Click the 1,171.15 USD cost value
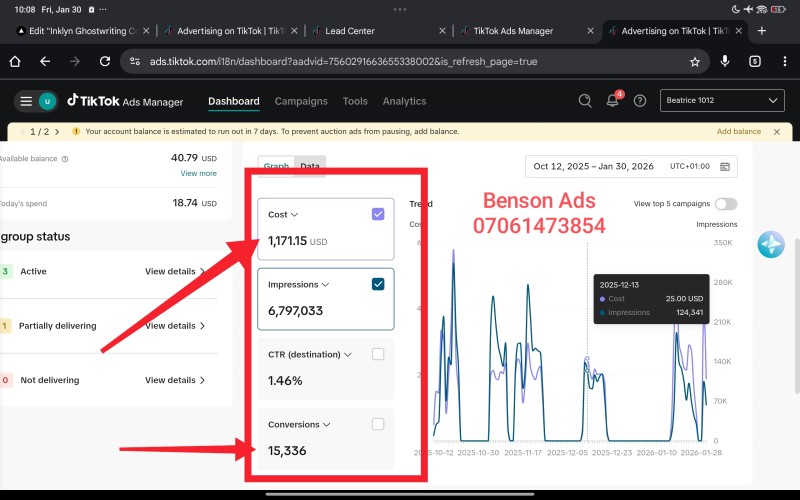The image size is (800, 500). click(x=297, y=241)
